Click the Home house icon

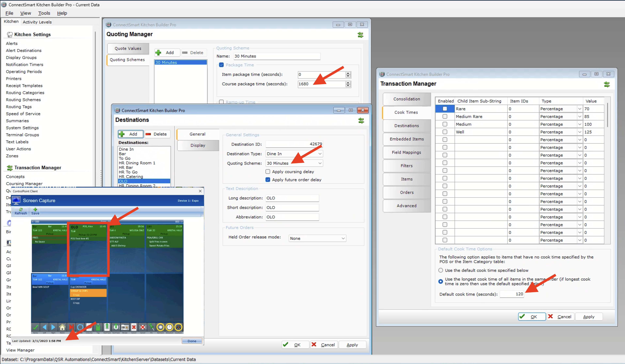(x=62, y=327)
